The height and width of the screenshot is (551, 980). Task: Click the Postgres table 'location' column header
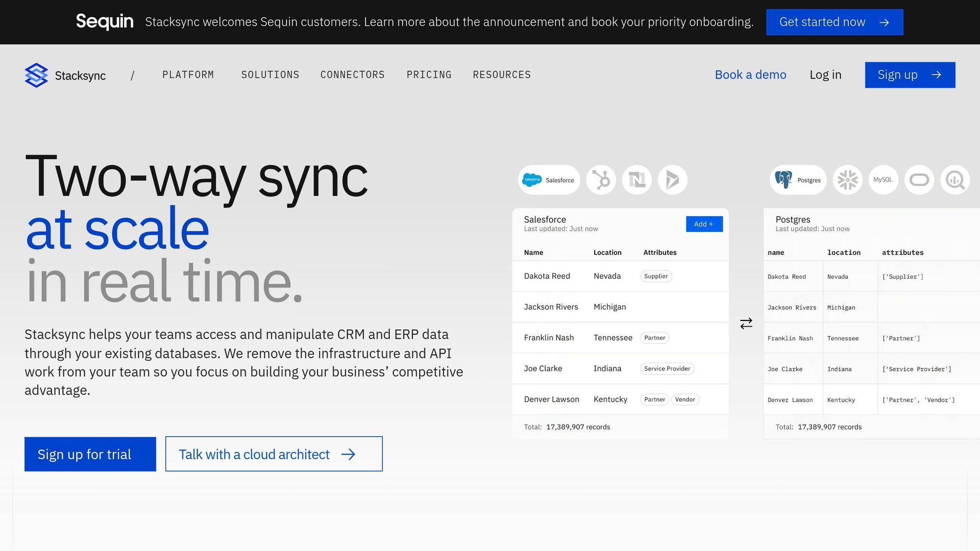click(x=844, y=253)
